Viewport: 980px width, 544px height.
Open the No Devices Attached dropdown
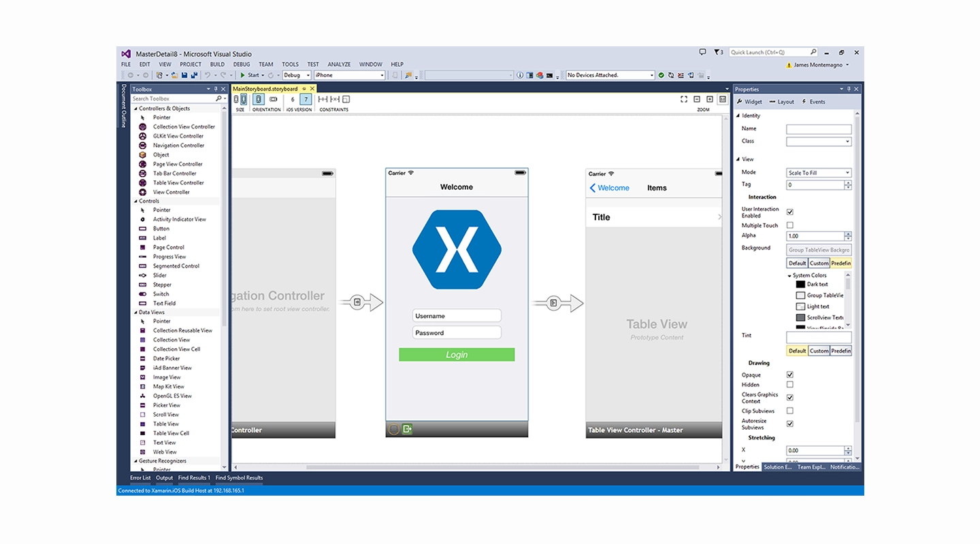[x=610, y=75]
